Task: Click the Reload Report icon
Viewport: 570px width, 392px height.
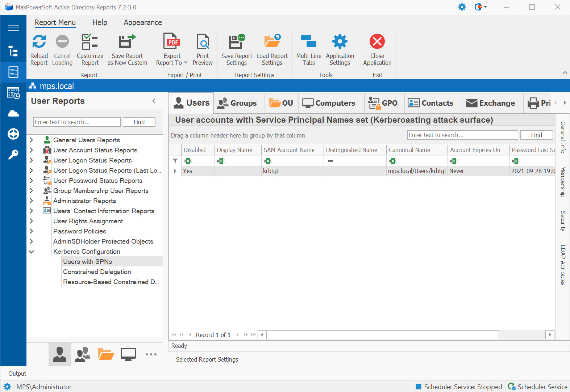Action: pyautogui.click(x=39, y=42)
